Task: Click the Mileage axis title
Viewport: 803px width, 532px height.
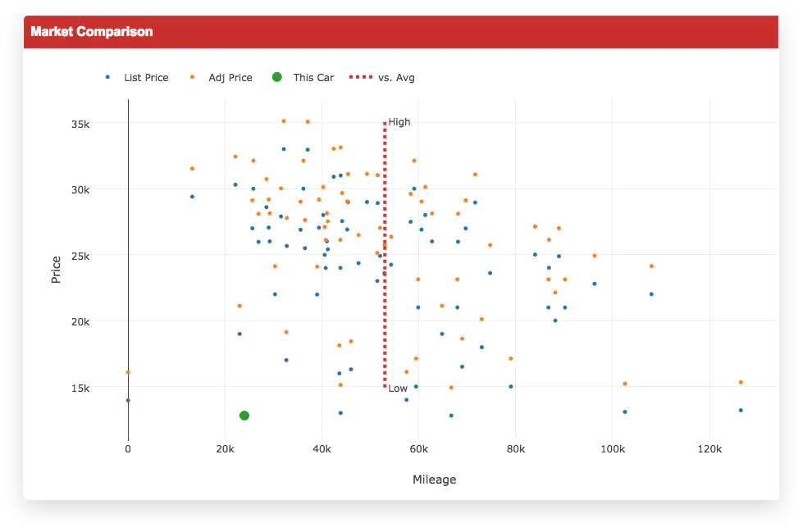Action: point(434,480)
